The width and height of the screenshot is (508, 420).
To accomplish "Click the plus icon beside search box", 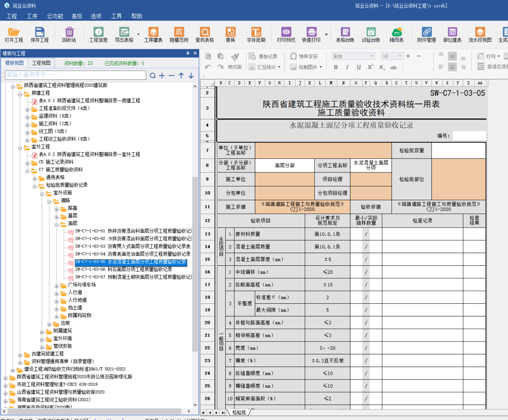I will pos(162,75).
